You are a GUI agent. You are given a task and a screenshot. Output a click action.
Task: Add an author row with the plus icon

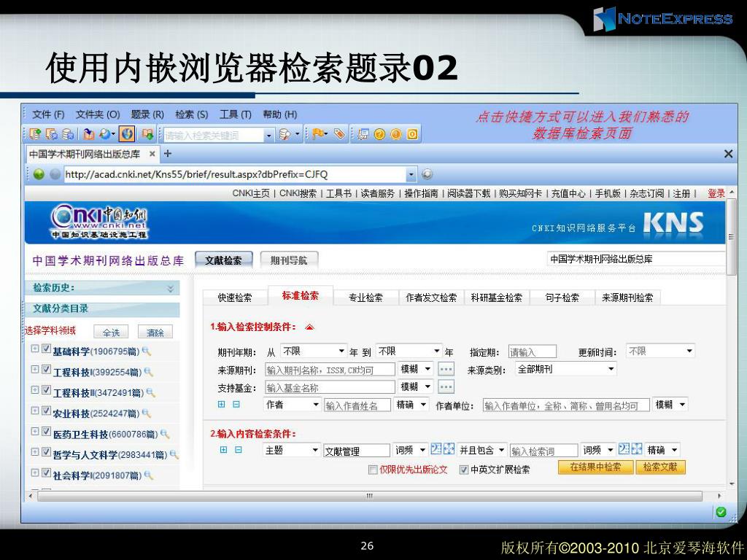click(x=222, y=404)
